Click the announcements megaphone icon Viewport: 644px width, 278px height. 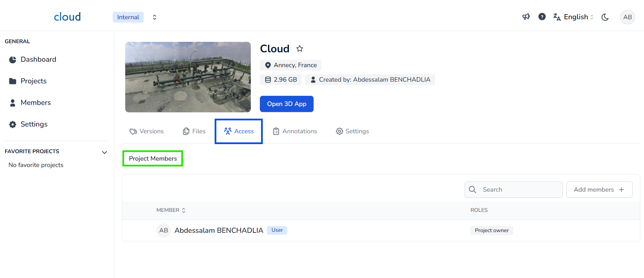click(526, 17)
